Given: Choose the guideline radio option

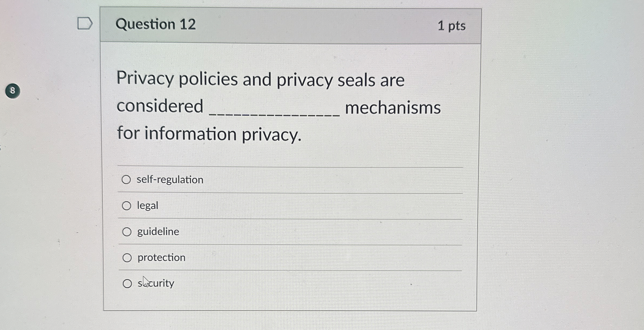Looking at the screenshot, I should 127,231.
